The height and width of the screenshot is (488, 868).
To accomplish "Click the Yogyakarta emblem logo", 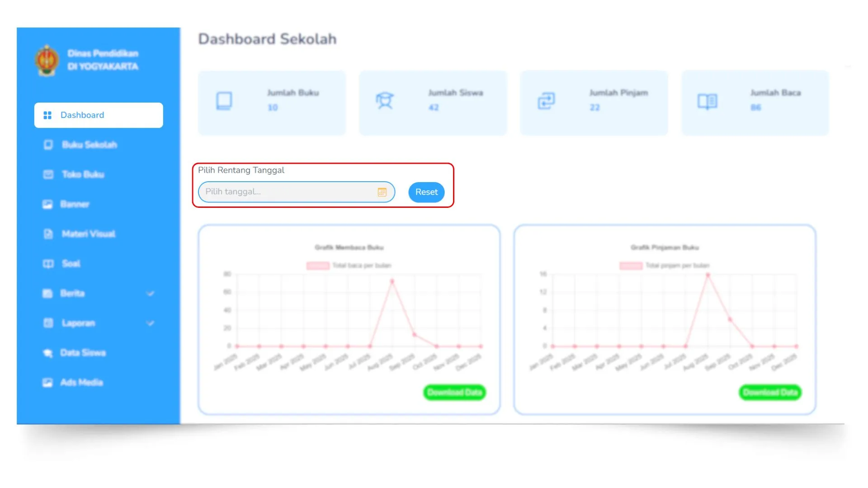I will tap(47, 61).
